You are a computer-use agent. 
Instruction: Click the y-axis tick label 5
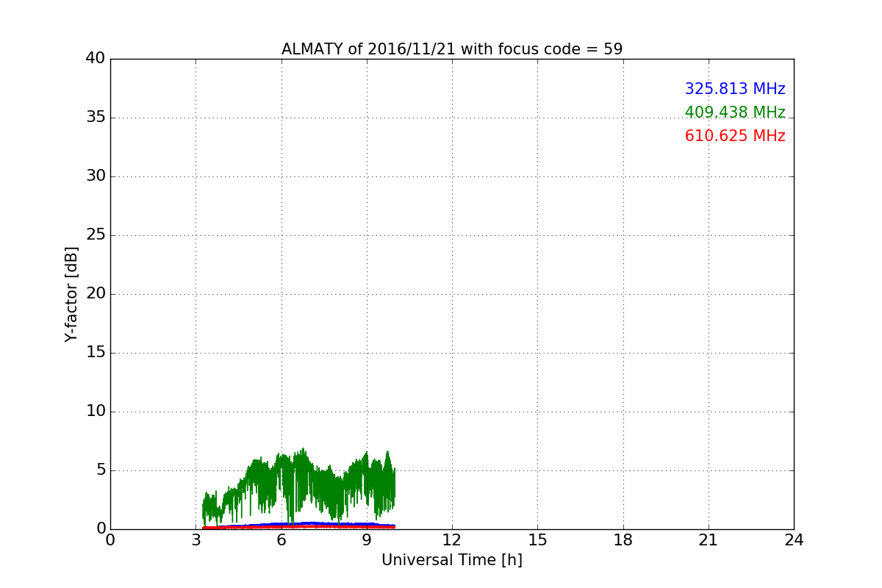tap(101, 470)
